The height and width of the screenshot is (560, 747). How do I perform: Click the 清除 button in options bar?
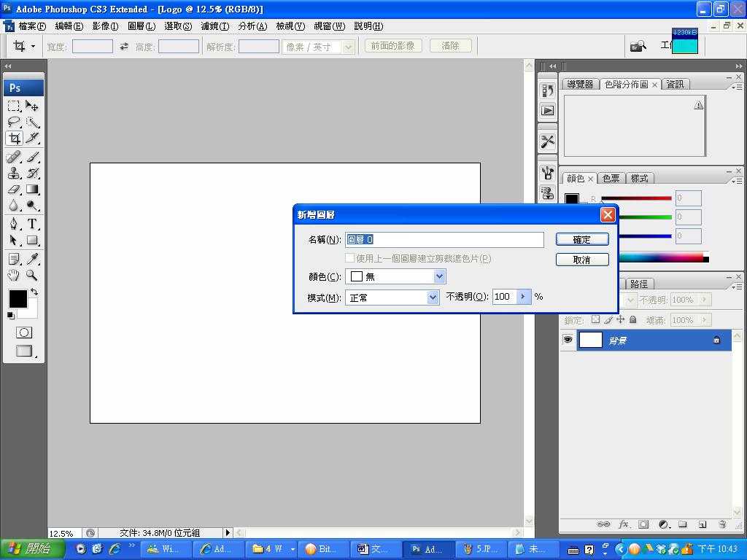click(x=450, y=46)
